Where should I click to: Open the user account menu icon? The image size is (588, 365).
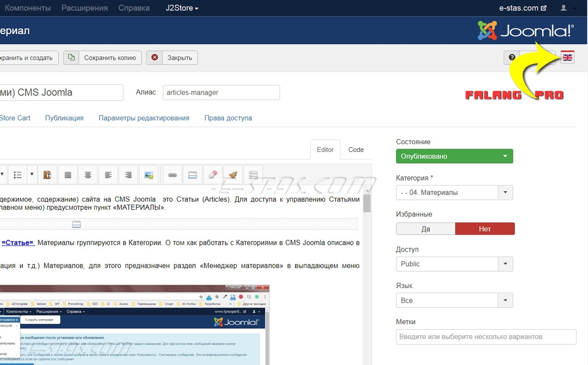click(567, 8)
